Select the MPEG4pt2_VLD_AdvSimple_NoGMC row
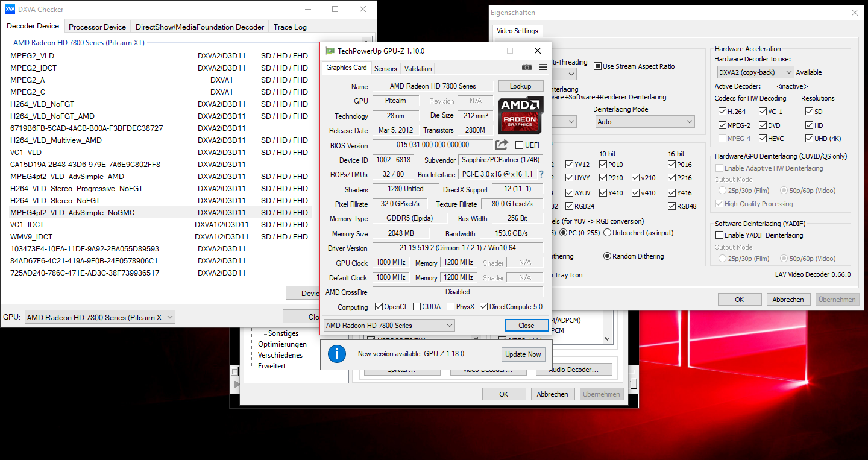Viewport: 868px width, 460px height. tap(162, 212)
